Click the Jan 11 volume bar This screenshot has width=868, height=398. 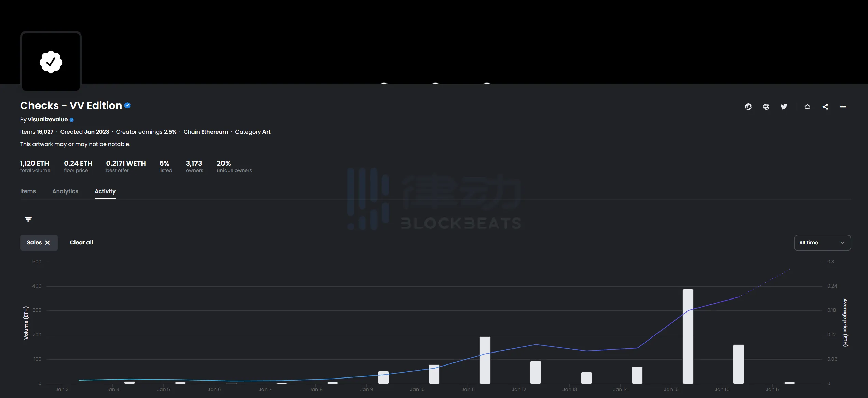click(x=485, y=360)
